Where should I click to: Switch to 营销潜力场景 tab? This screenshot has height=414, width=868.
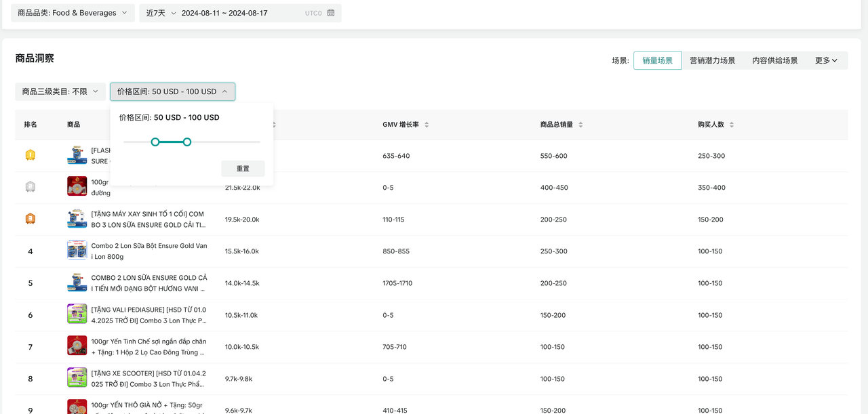[x=712, y=60]
